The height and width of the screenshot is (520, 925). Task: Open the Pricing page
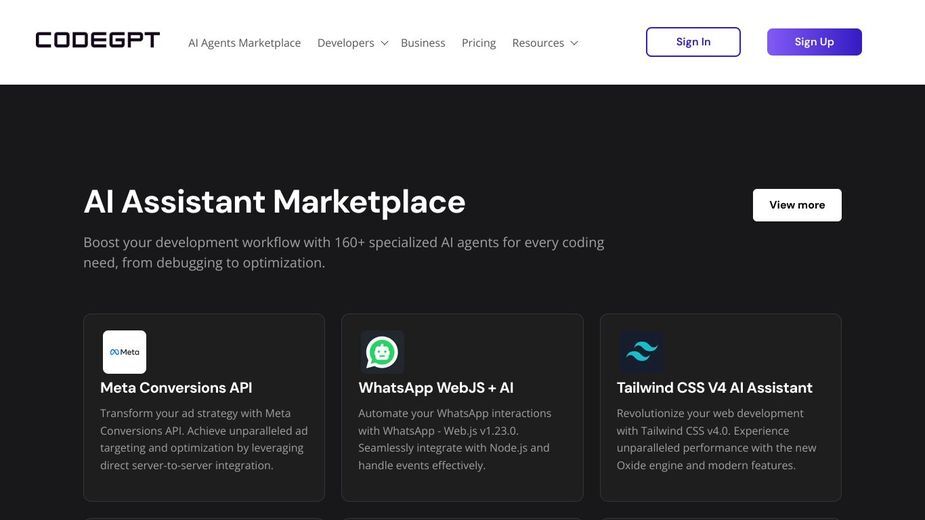point(478,43)
